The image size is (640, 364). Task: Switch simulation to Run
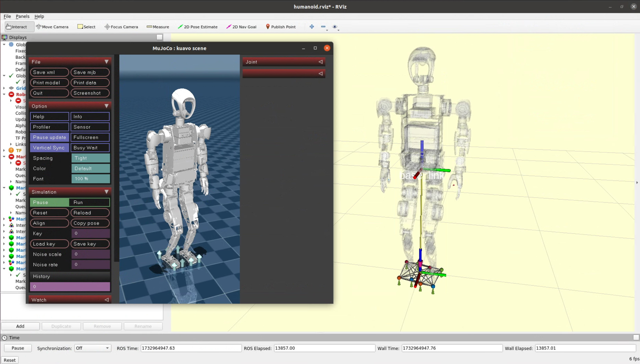[90, 202]
